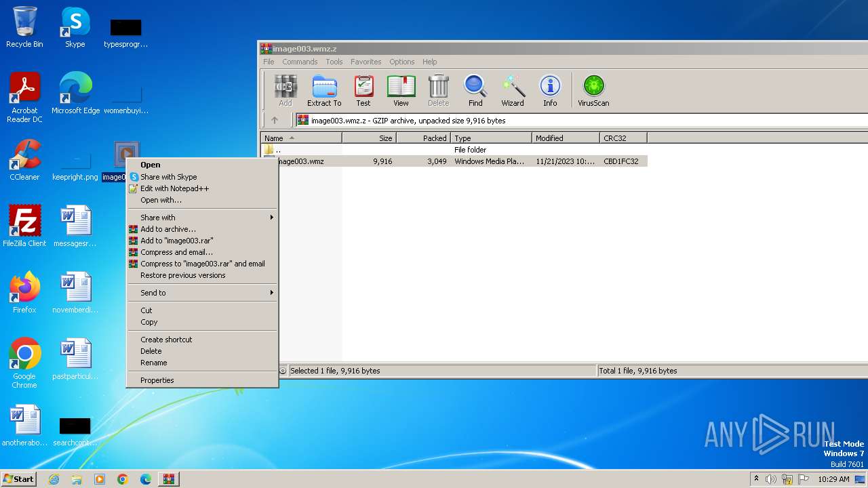Image resolution: width=868 pixels, height=488 pixels.
Task: Open FileZilla Client desktop icon
Action: [24, 226]
